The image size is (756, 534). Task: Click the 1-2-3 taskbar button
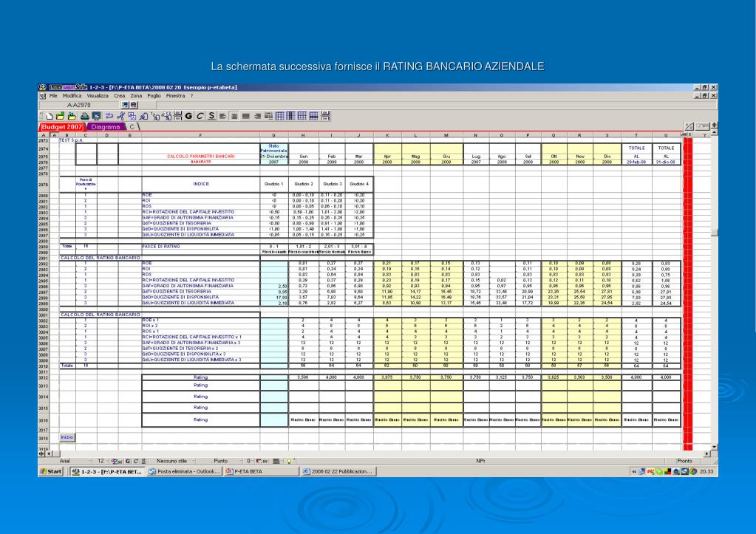click(107, 471)
